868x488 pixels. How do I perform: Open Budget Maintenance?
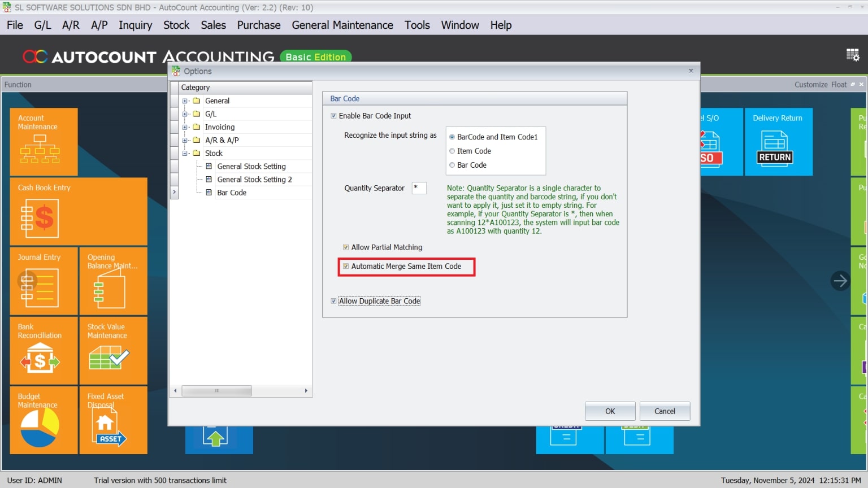(x=44, y=420)
